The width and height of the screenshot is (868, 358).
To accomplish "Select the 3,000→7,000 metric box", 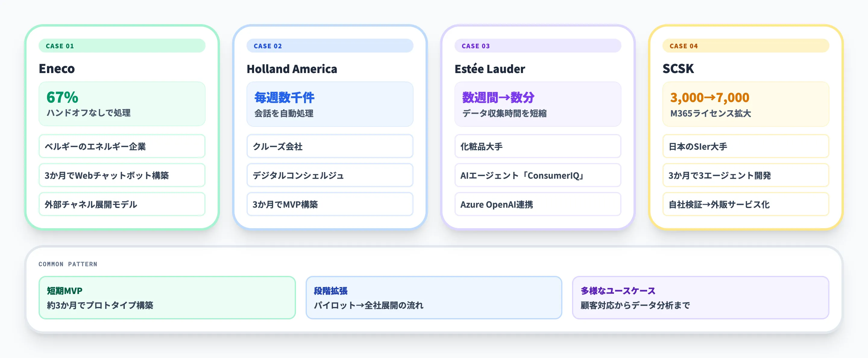I will click(x=745, y=104).
